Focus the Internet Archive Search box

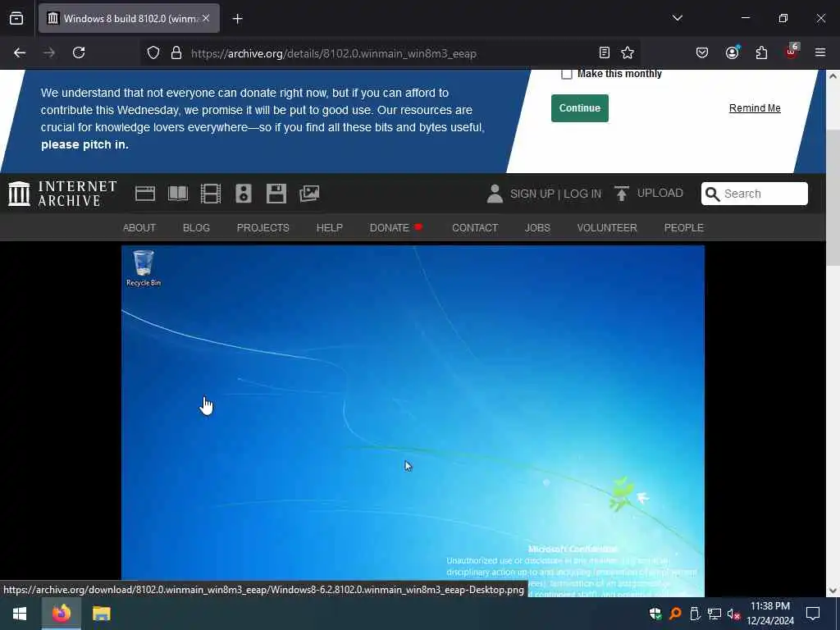755,194
